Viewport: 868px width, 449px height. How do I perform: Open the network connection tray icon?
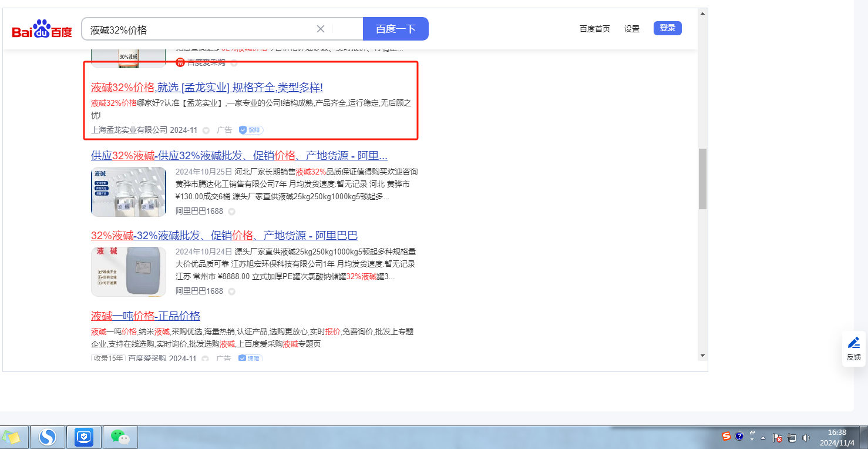tap(792, 438)
